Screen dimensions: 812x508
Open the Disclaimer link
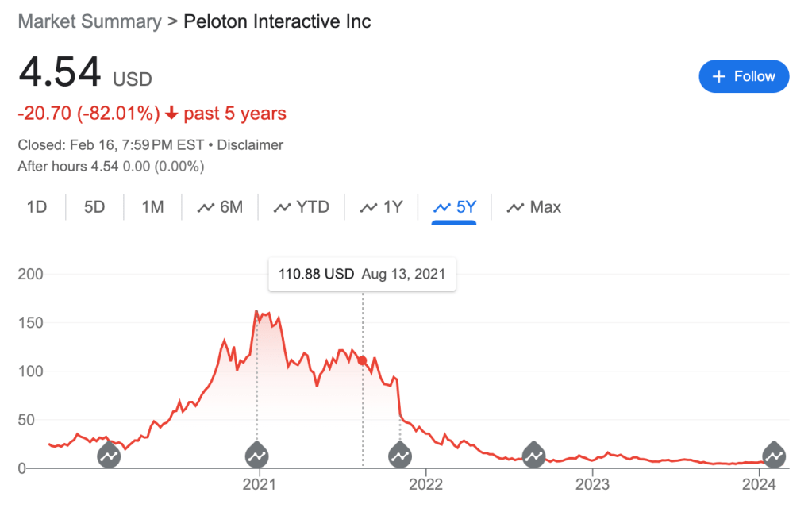(x=250, y=145)
